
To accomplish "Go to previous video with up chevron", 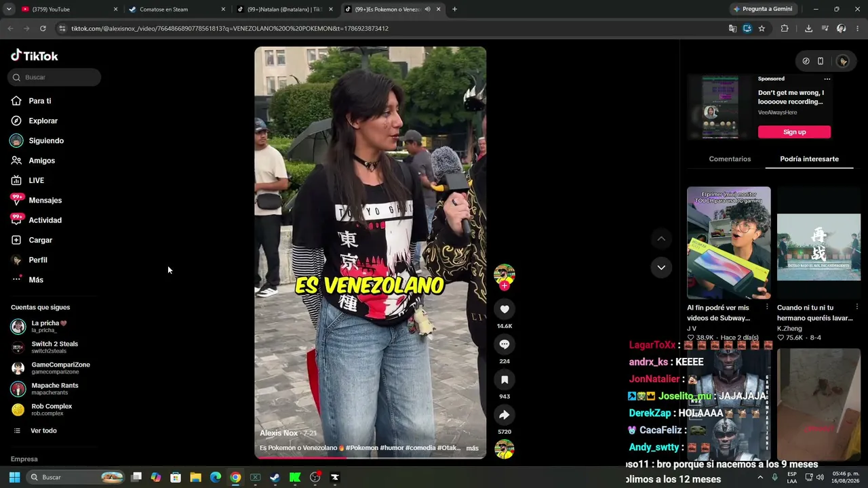I will 661,239.
